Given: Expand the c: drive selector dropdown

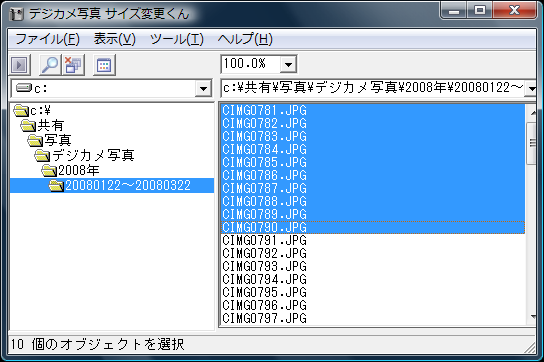Looking at the screenshot, I should (x=203, y=89).
